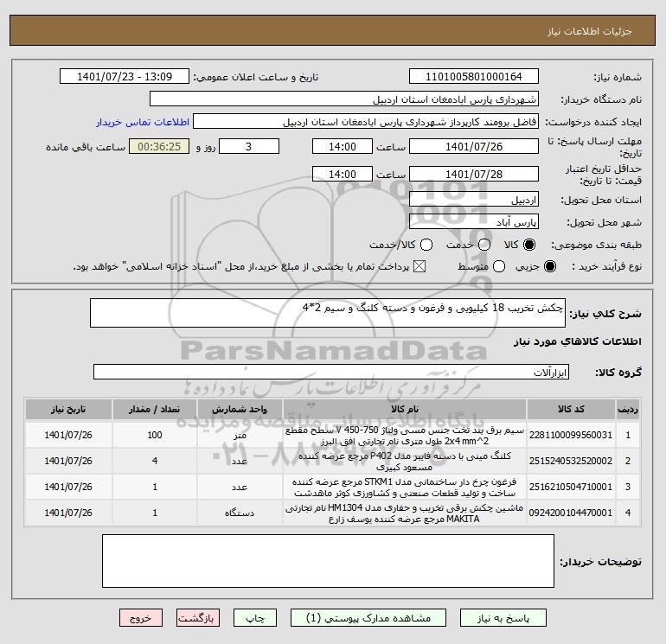Click the quantity 4 cell in row 2
666x644 pixels.
pyautogui.click(x=155, y=461)
